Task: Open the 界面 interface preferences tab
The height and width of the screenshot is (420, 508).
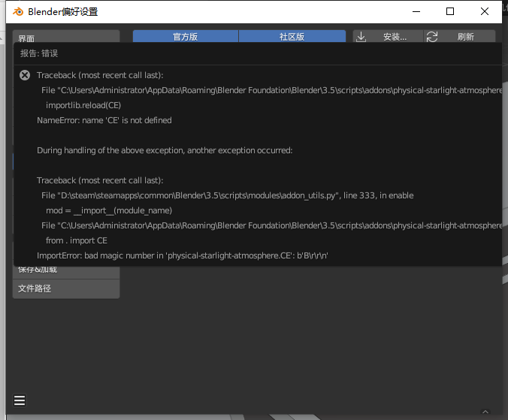Action: 66,37
